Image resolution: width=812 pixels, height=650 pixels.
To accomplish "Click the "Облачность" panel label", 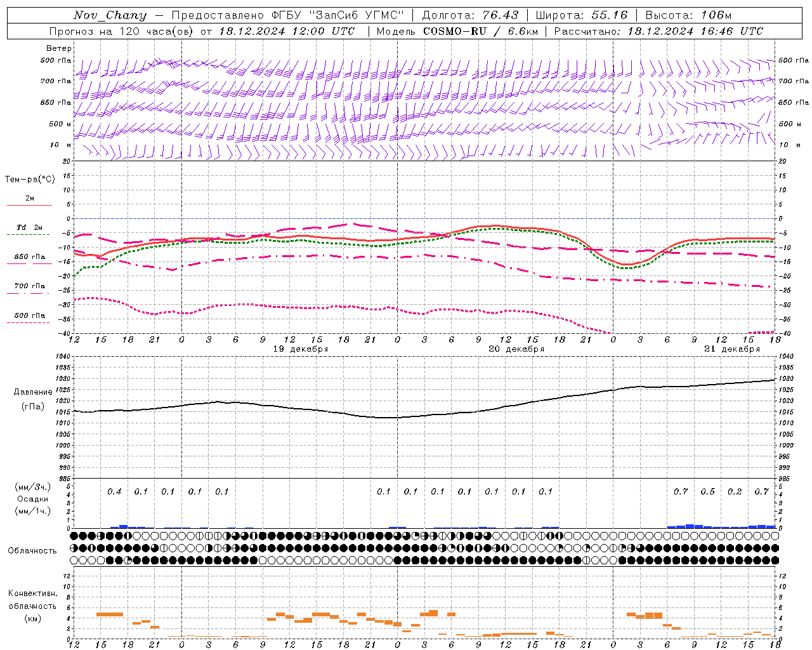I will tap(32, 551).
